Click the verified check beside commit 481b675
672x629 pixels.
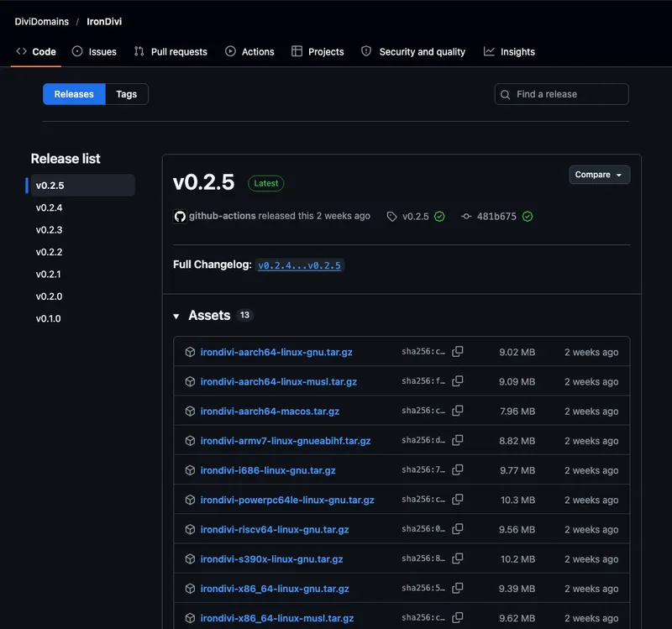(x=528, y=217)
